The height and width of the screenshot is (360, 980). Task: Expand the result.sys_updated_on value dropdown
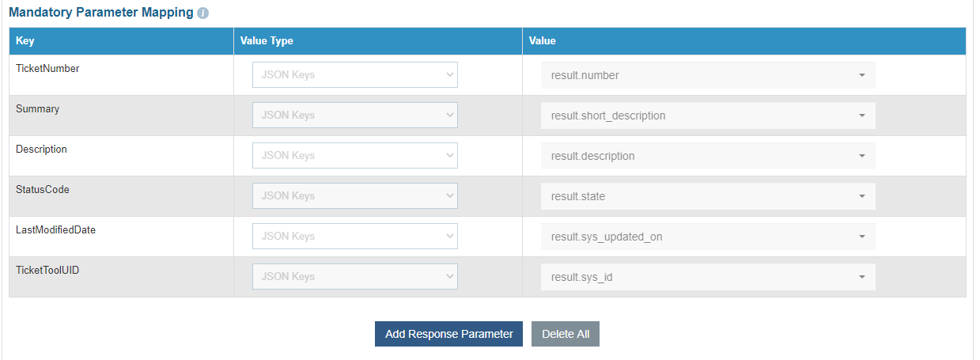[708, 237]
